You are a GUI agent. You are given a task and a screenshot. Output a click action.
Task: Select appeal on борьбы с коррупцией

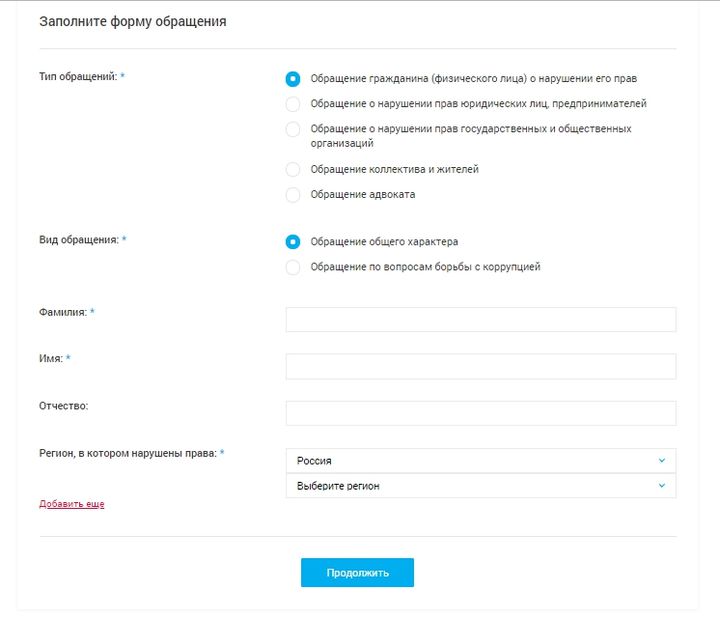pyautogui.click(x=293, y=267)
